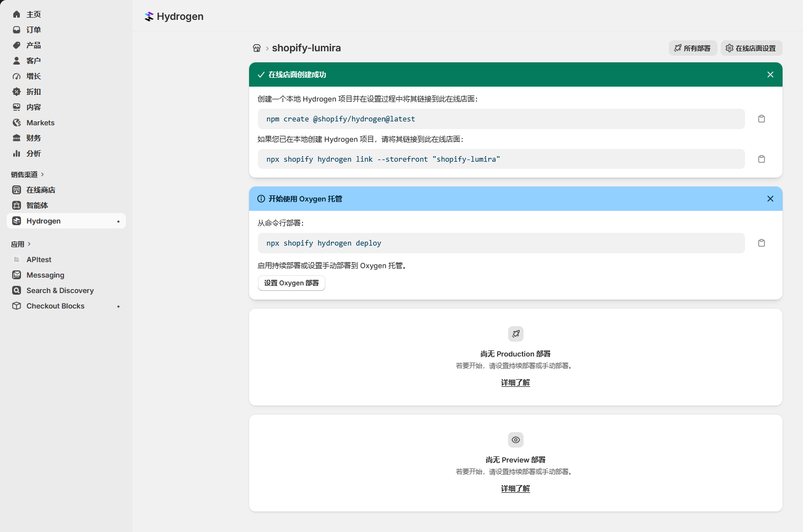The width and height of the screenshot is (803, 532).
Task: Go to 产品 products
Action: click(x=66, y=45)
